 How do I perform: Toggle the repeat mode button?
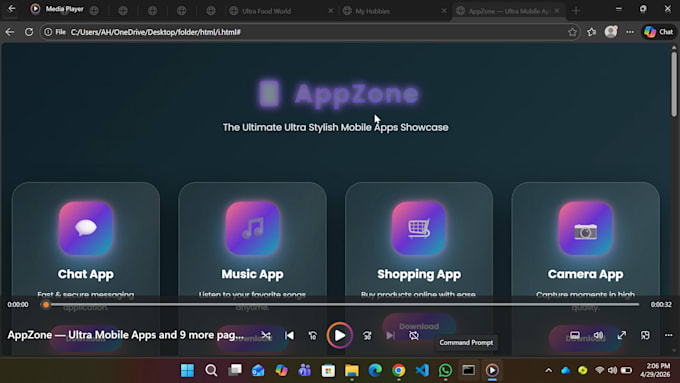pyautogui.click(x=414, y=335)
